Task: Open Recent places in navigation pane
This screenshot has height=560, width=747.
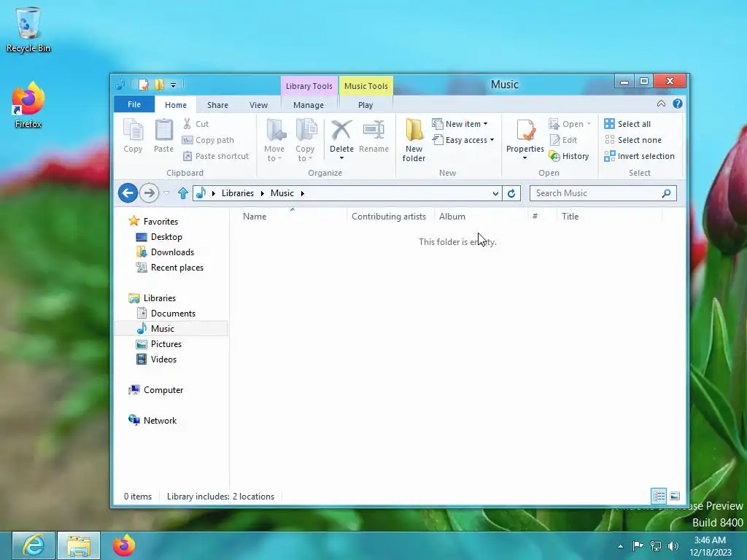Action: 170,268
